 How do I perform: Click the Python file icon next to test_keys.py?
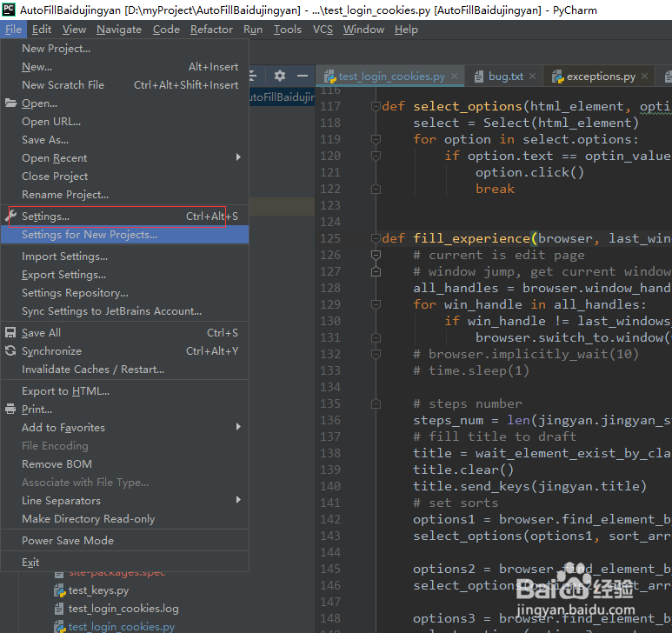59,590
